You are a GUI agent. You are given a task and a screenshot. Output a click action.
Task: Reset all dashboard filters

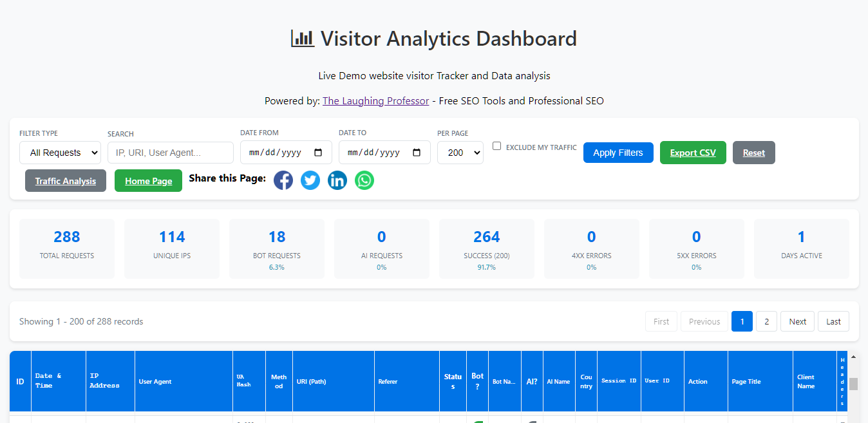point(753,152)
